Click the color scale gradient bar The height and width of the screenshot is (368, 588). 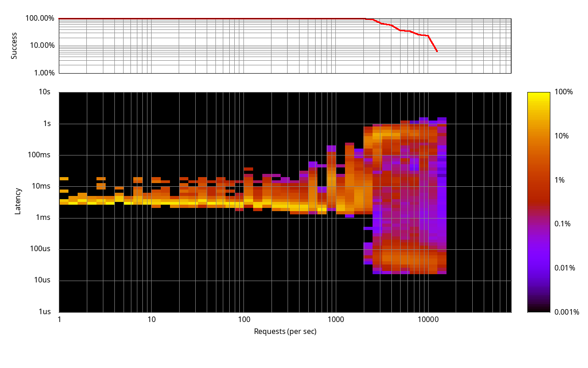(x=539, y=202)
